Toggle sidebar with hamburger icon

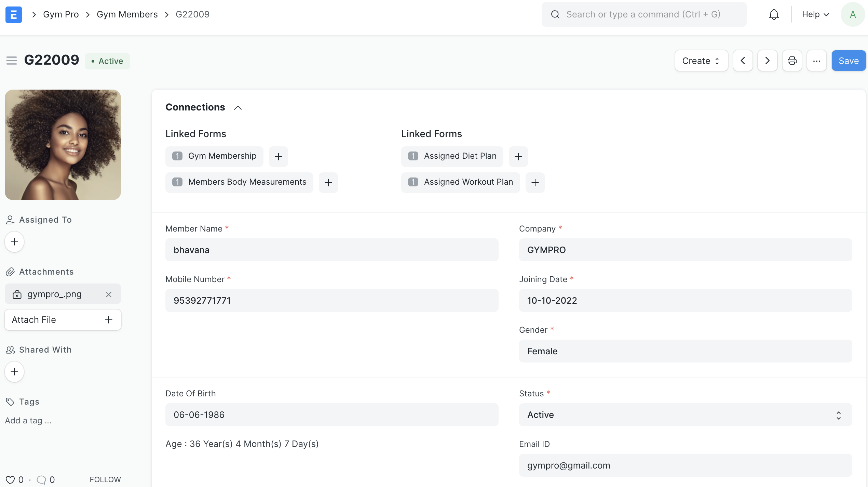pyautogui.click(x=12, y=61)
